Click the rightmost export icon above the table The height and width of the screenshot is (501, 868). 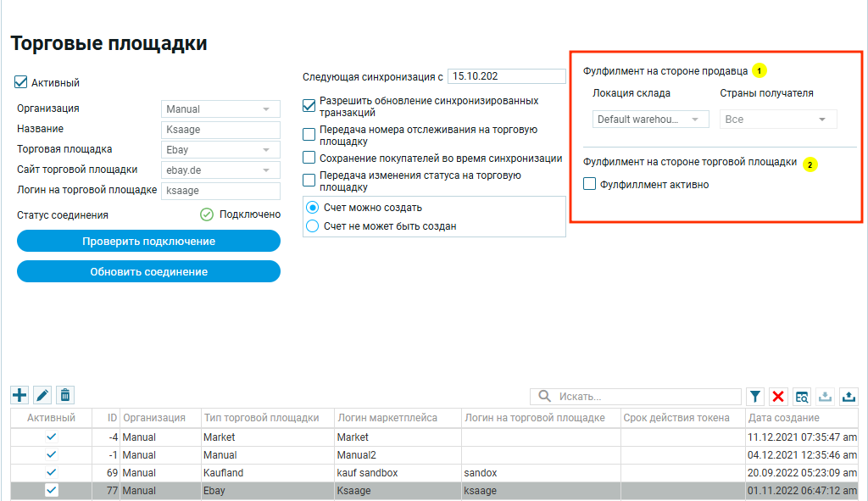click(847, 397)
